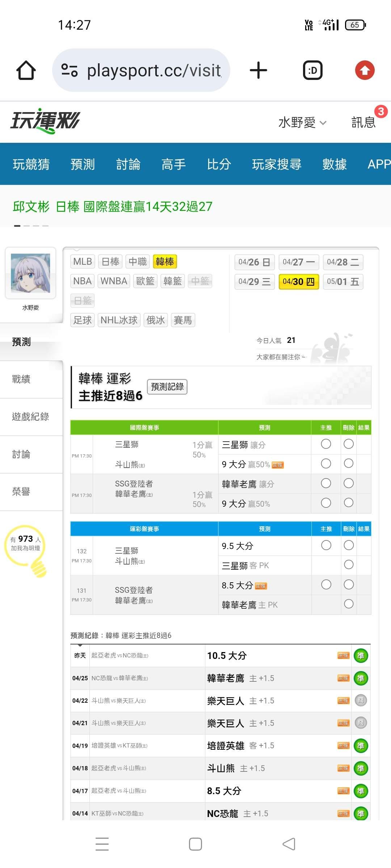Expand the 水野愛 user dropdown
Screen dimensions: 391x868
pos(302,123)
